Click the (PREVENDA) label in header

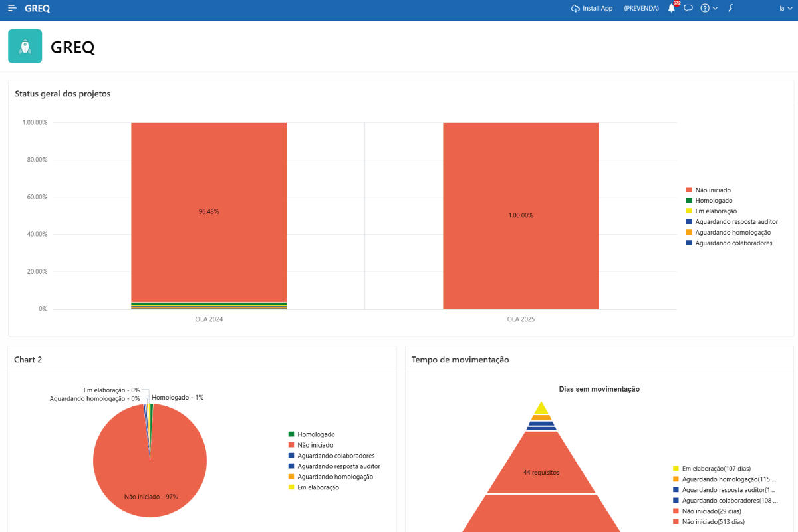[641, 9]
